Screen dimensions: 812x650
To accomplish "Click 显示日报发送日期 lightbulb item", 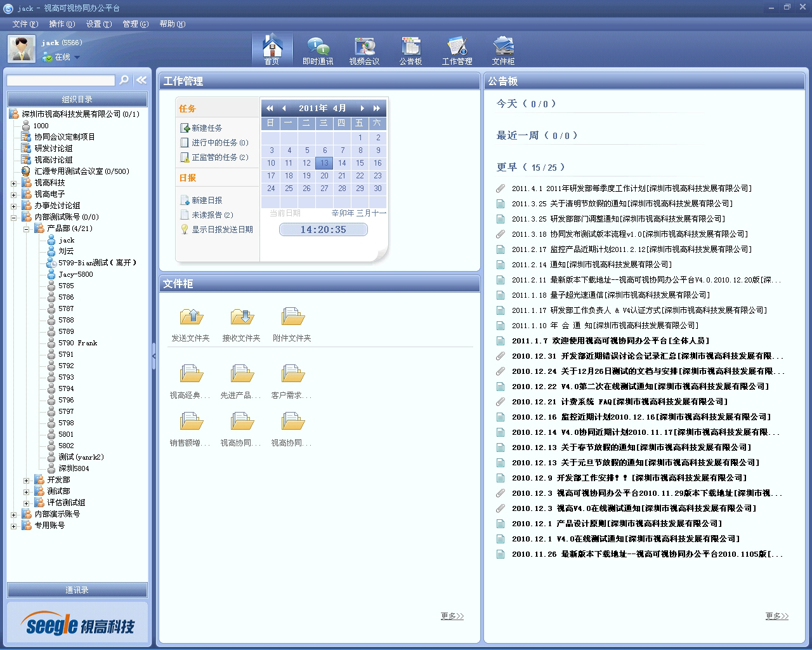I will (216, 229).
